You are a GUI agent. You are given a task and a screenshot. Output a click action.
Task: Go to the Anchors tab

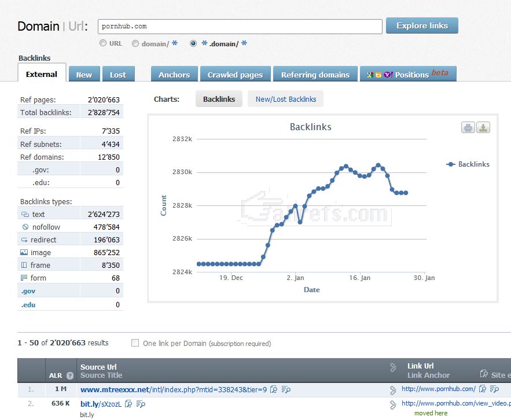pos(174,74)
